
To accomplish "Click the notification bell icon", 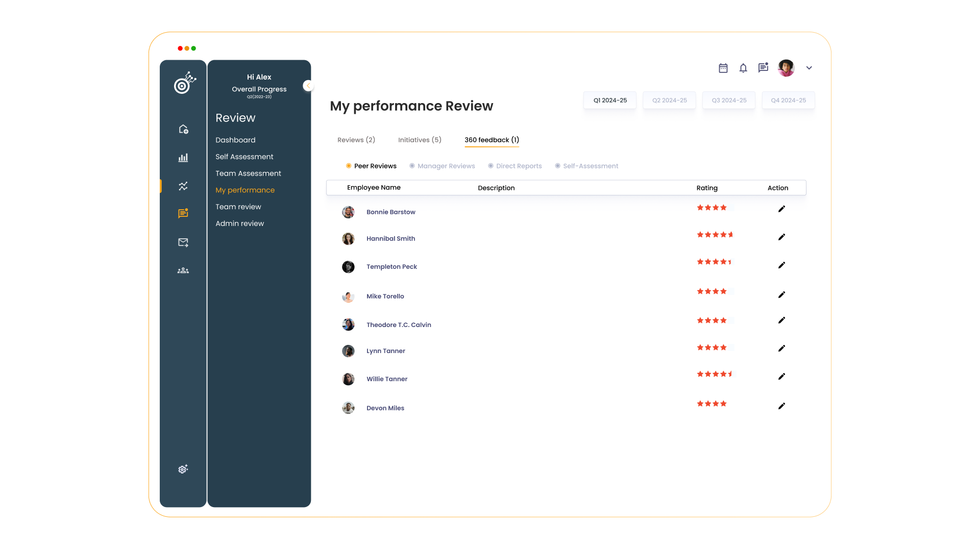I will [x=743, y=68].
